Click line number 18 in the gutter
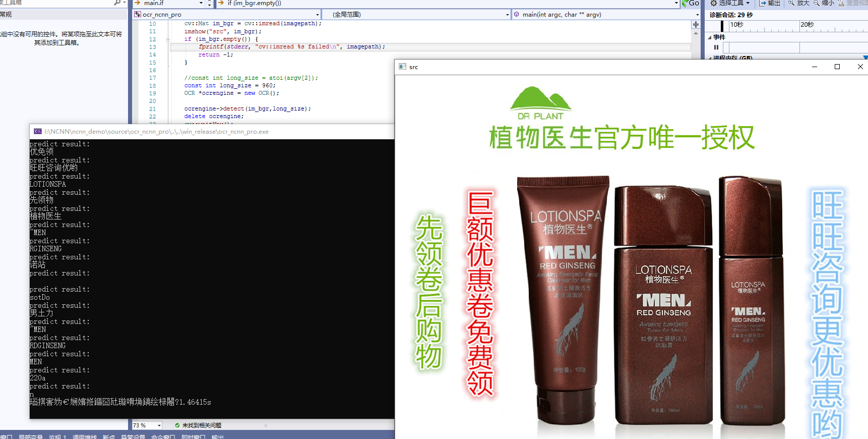 pos(152,86)
